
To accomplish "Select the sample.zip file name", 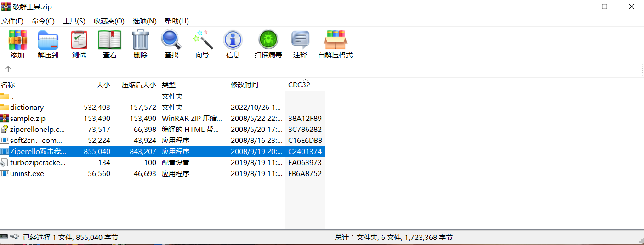I will point(28,118).
